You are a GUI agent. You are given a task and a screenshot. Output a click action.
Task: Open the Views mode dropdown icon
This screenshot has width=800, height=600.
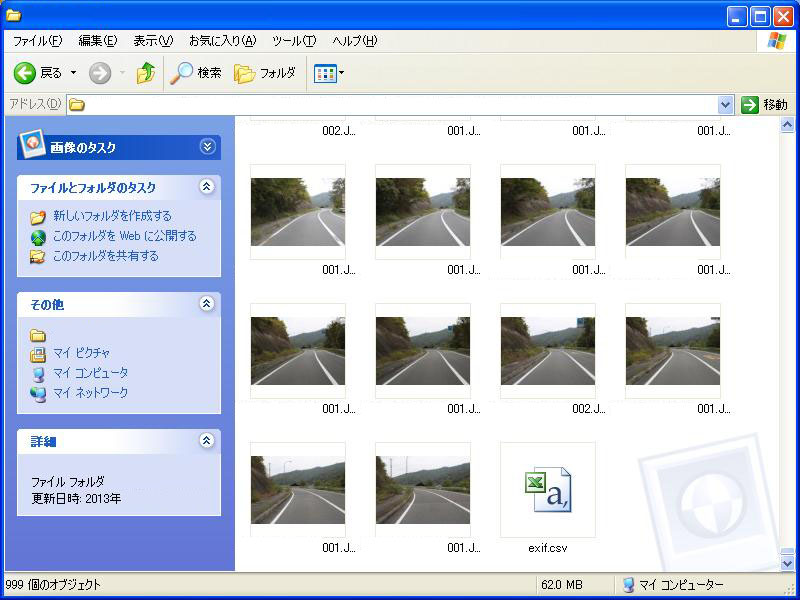tap(329, 73)
